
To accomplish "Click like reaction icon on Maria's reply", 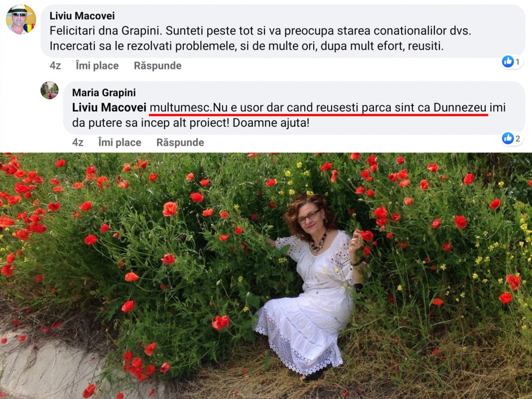I will point(508,138).
